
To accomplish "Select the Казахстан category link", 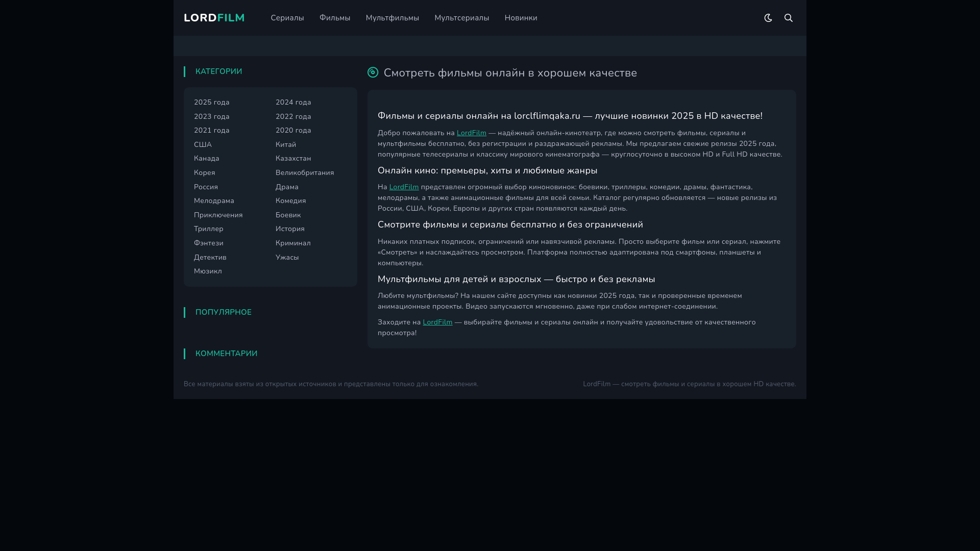I will coord(293,159).
